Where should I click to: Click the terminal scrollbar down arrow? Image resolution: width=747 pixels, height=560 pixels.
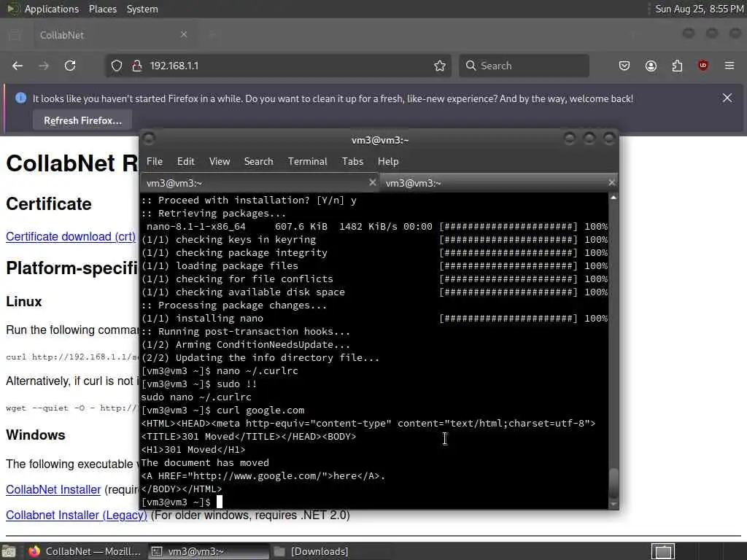614,504
